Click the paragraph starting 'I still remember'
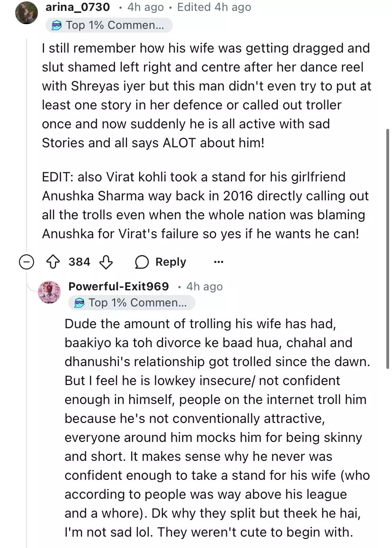Image resolution: width=392 pixels, height=548 pixels. pyautogui.click(x=206, y=95)
